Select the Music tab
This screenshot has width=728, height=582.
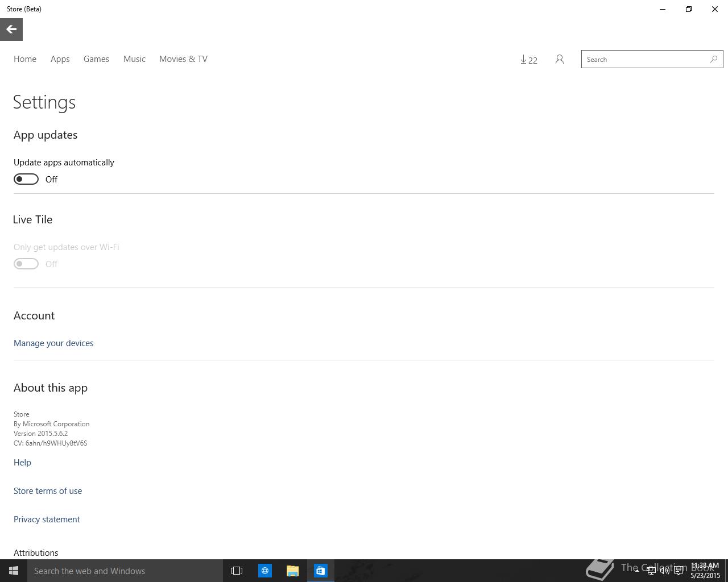134,59
